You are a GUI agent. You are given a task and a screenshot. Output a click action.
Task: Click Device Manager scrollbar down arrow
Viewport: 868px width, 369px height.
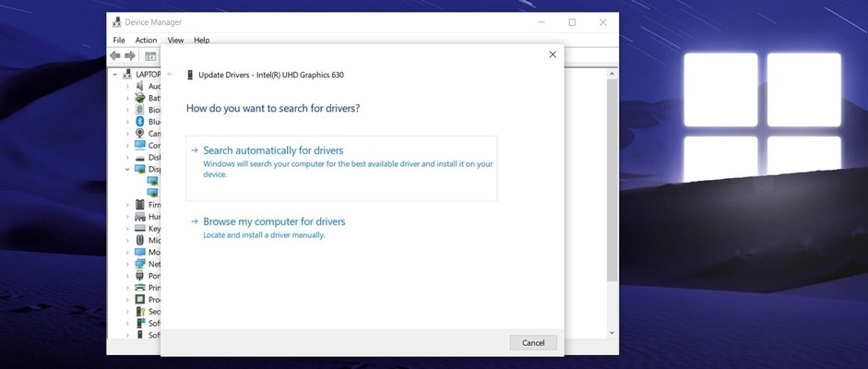coord(612,332)
